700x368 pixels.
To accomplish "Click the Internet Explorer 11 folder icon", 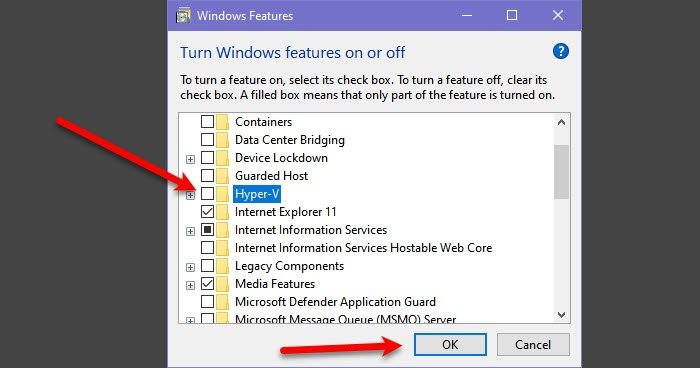I will click(222, 211).
